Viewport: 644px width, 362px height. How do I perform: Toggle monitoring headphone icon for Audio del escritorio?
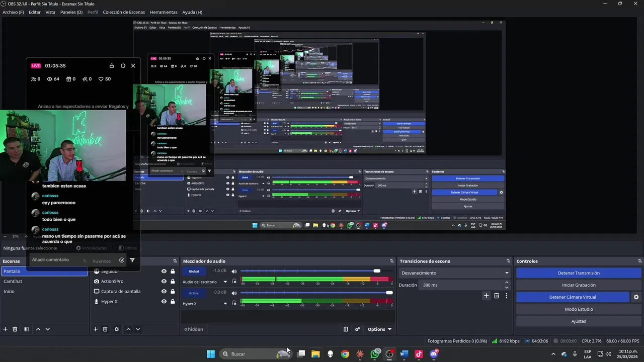tap(234, 282)
